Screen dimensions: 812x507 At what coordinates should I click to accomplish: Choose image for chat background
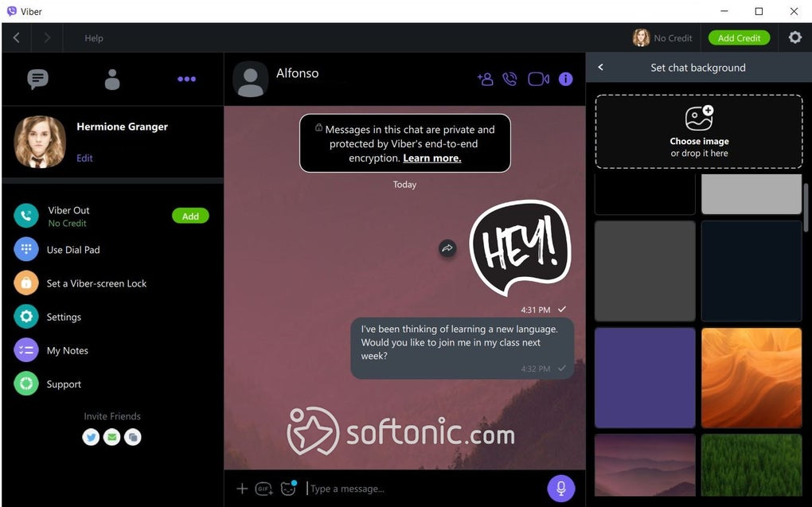699,131
